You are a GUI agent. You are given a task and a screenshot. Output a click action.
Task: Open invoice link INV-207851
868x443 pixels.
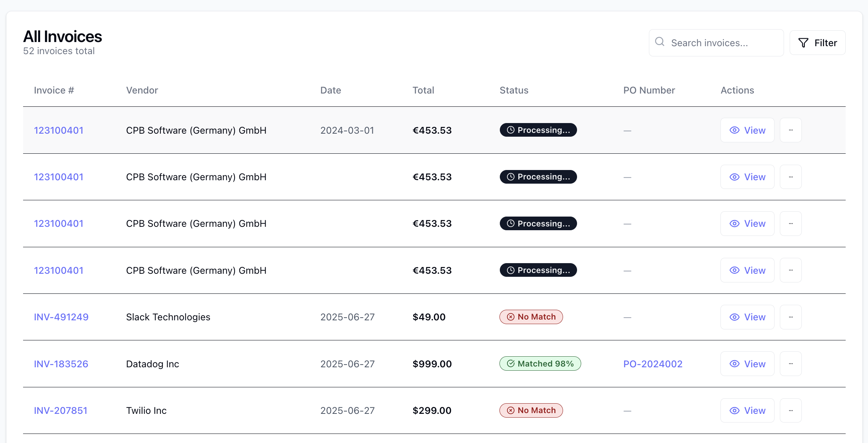pyautogui.click(x=61, y=410)
